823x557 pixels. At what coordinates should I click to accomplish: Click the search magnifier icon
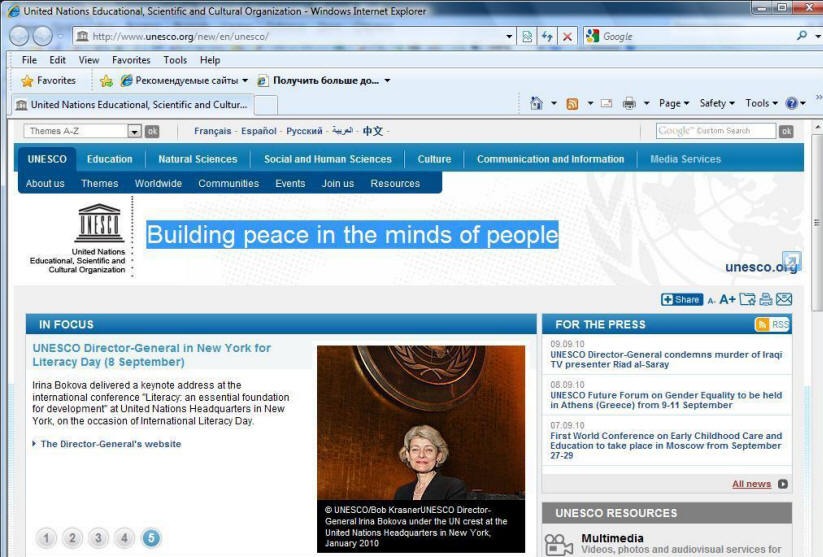[801, 36]
